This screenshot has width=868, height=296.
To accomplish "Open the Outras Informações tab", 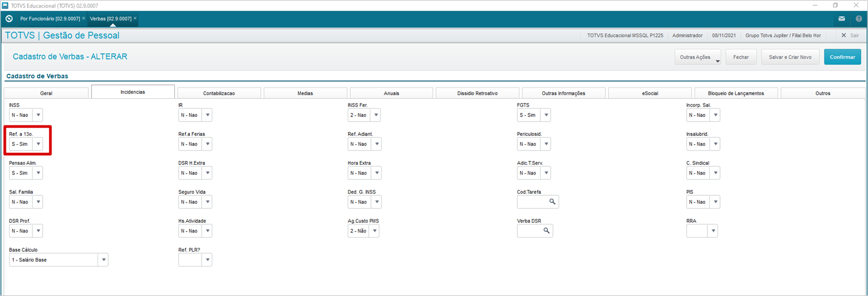I will click(x=564, y=93).
